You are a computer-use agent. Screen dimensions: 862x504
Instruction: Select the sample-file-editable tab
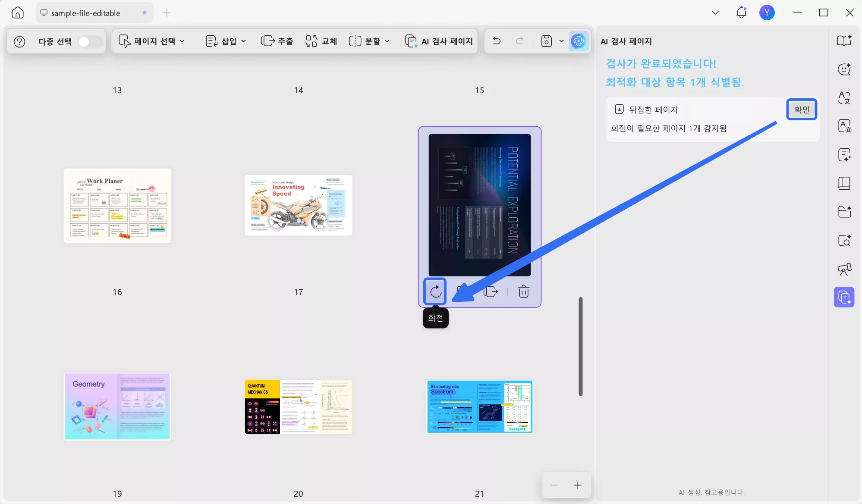pyautogui.click(x=85, y=13)
